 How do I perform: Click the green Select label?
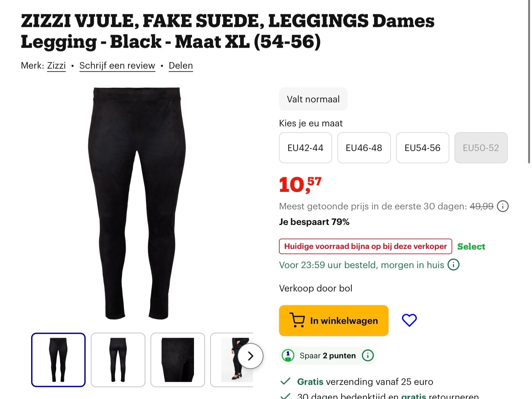471,246
